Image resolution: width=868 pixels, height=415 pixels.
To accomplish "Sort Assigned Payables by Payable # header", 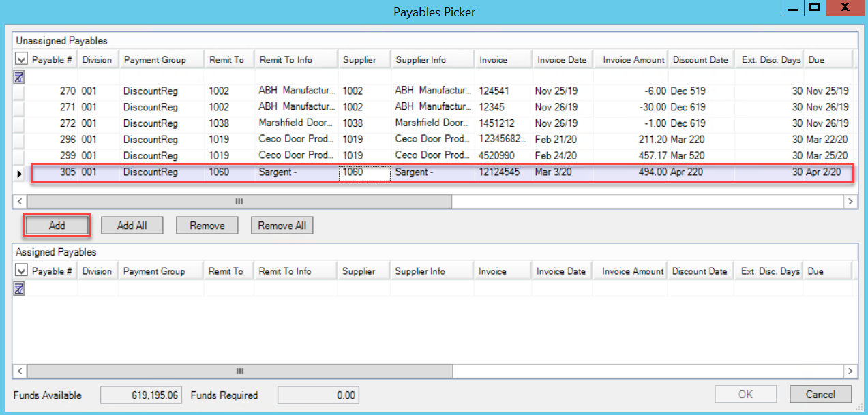I will [x=52, y=271].
